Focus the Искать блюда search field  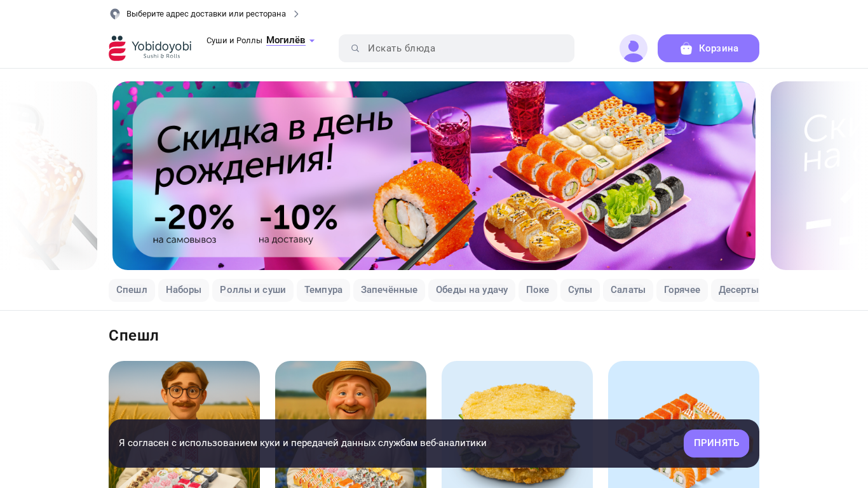(456, 48)
